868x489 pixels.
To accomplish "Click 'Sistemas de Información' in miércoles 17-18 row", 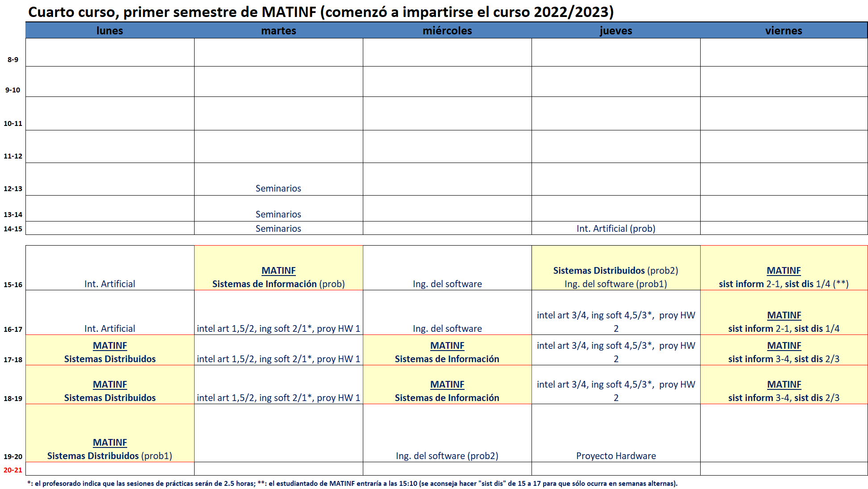I will click(x=447, y=359).
